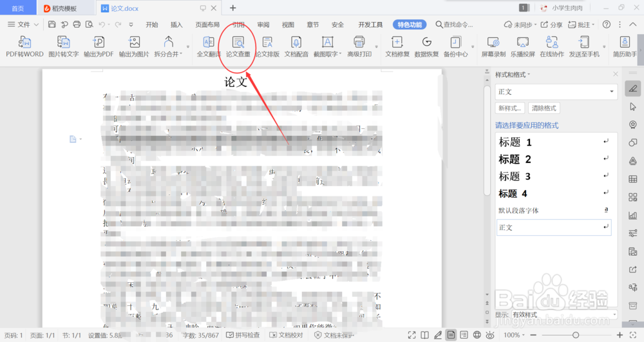The height and width of the screenshot is (342, 644).
Task: Open the help question mark icon
Action: tap(606, 24)
